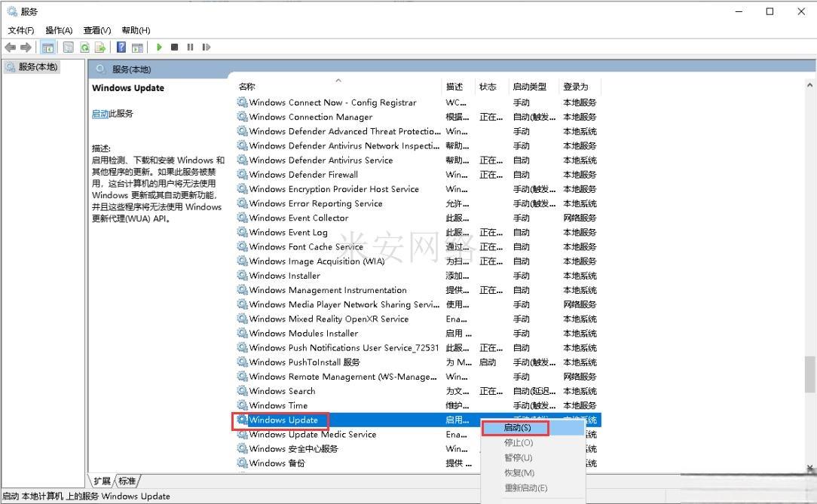Click the gear icon of Windows Event Collector

242,218
